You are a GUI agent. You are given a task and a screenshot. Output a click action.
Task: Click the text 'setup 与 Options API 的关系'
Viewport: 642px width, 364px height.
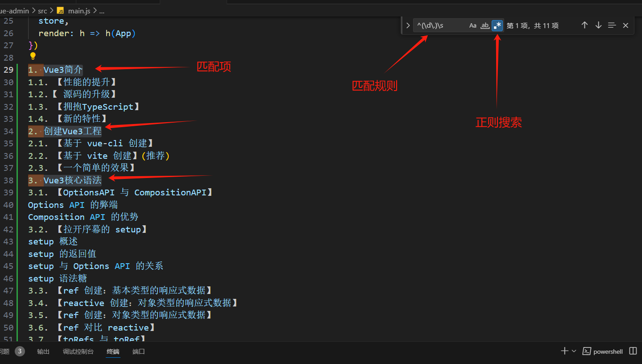pos(96,266)
